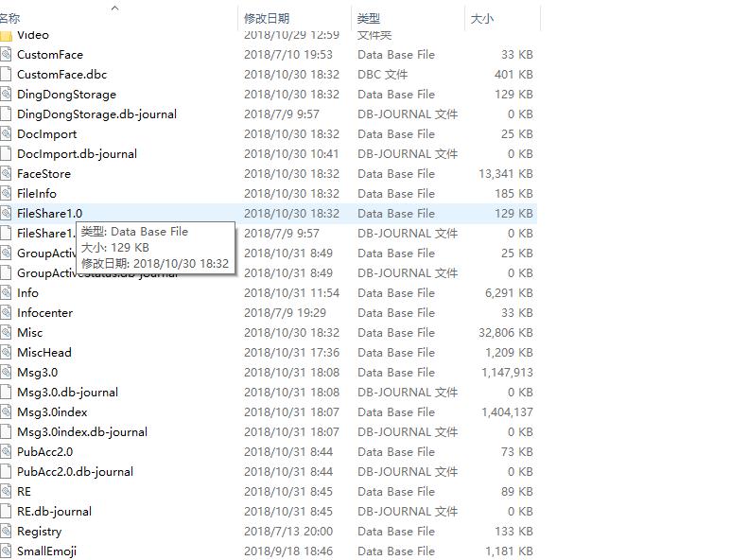Click the RE.db-journal file icon
The height and width of the screenshot is (560, 731).
point(6,512)
